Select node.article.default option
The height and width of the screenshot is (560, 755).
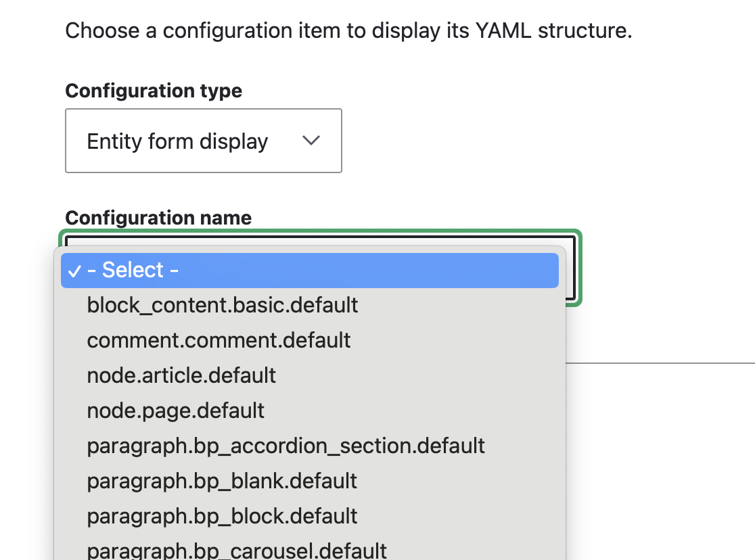tap(181, 375)
